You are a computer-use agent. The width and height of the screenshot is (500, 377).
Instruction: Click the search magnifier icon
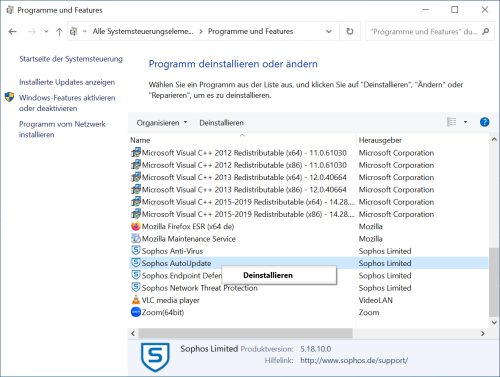(486, 31)
